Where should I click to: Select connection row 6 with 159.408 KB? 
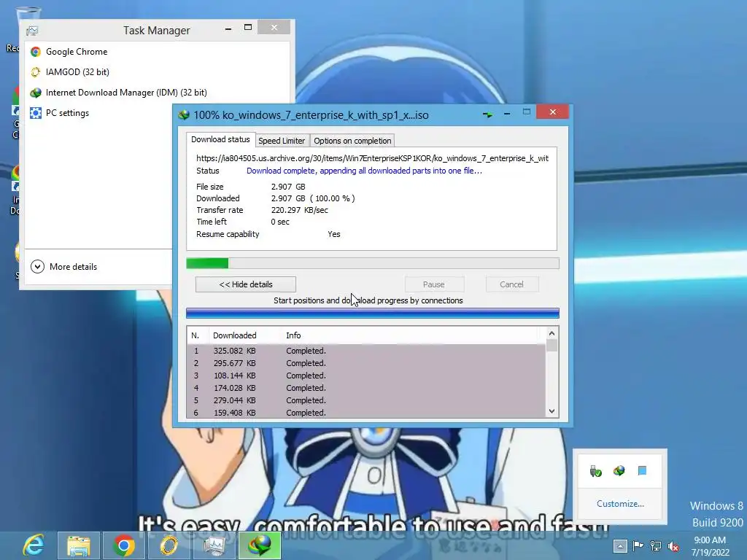pyautogui.click(x=366, y=413)
